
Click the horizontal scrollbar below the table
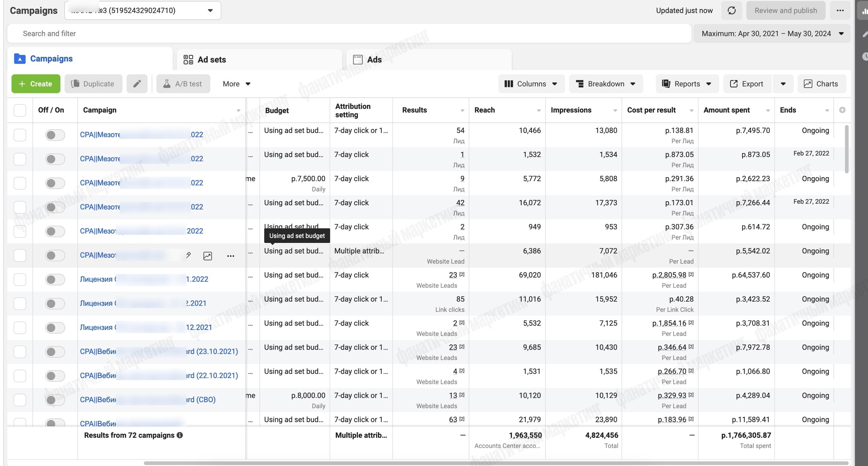pyautogui.click(x=496, y=463)
